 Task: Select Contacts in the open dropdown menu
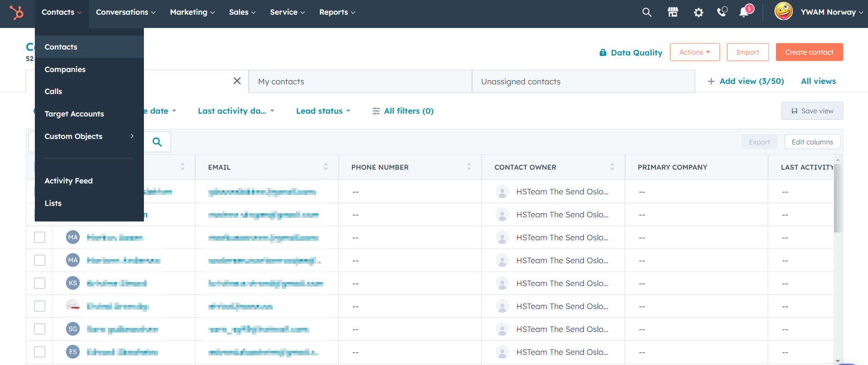click(89, 47)
